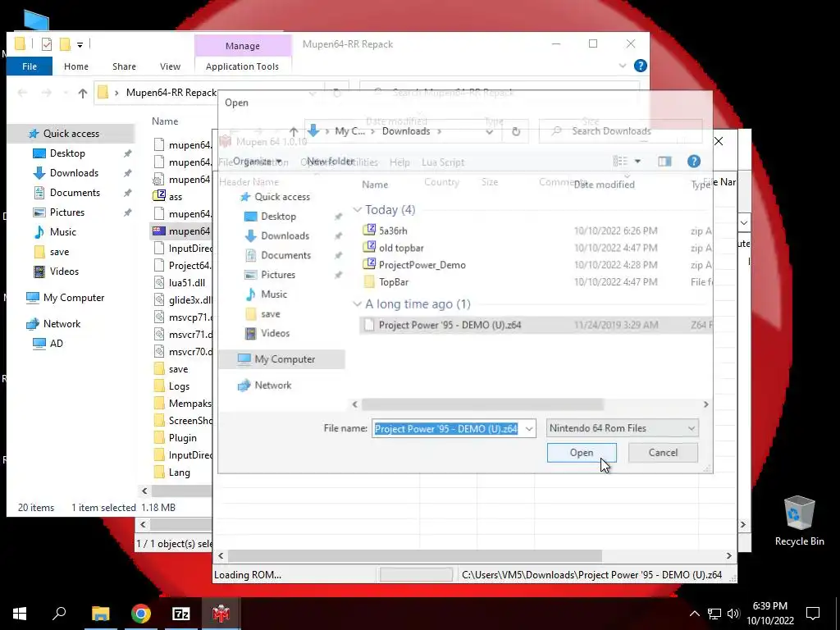This screenshot has height=630, width=840.
Task: Select ProjectPower_Demo zip archive
Action: pyautogui.click(x=422, y=265)
